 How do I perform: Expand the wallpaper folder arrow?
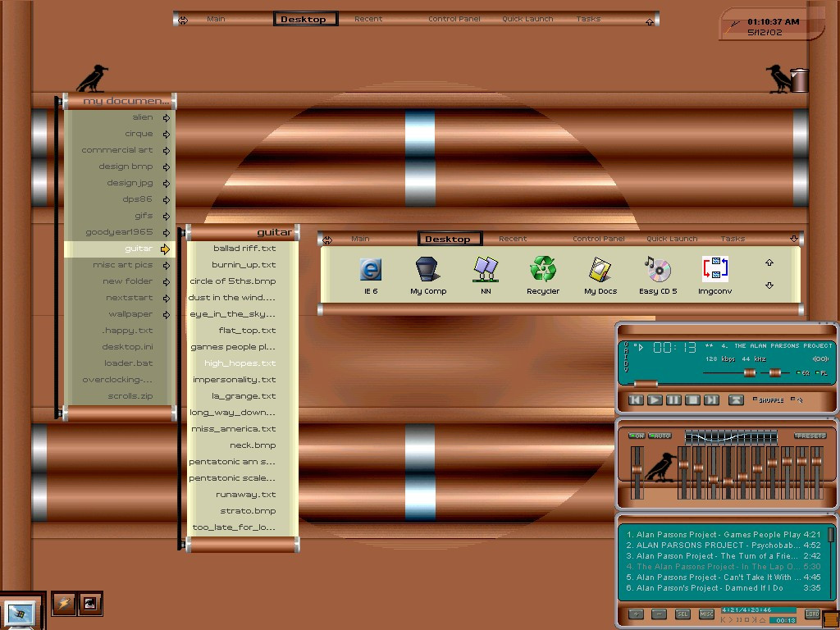click(x=166, y=314)
